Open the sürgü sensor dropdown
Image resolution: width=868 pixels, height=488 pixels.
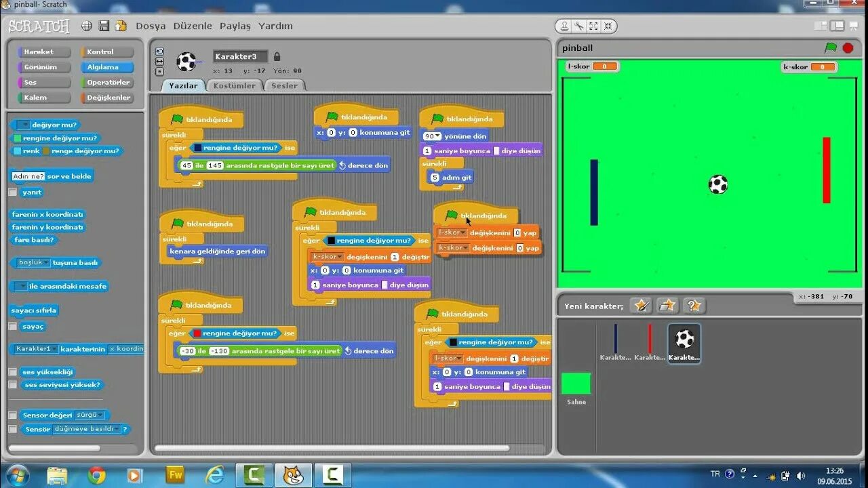point(90,415)
